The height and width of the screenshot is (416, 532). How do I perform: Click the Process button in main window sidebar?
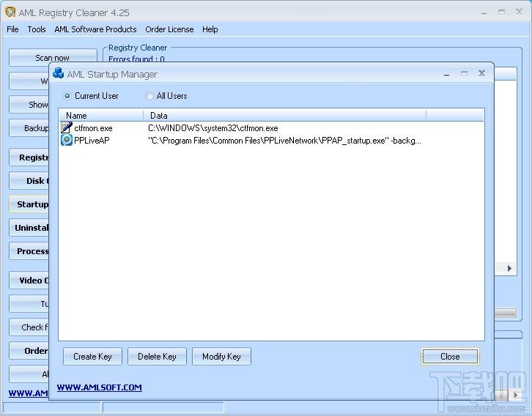[x=29, y=251]
